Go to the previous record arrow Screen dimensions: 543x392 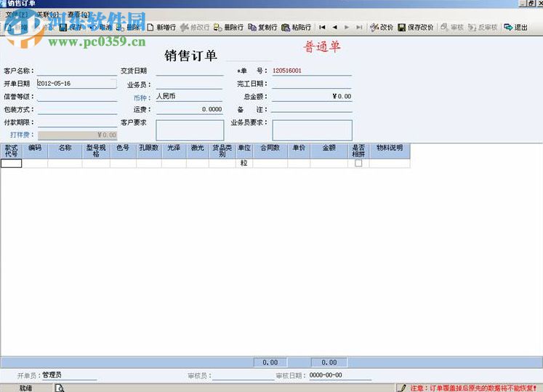tap(334, 27)
